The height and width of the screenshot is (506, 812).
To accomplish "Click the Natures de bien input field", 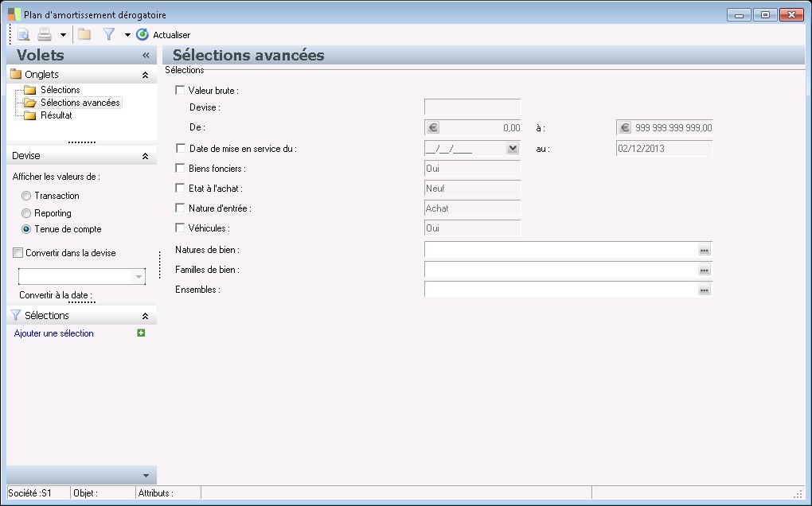I will click(x=561, y=249).
